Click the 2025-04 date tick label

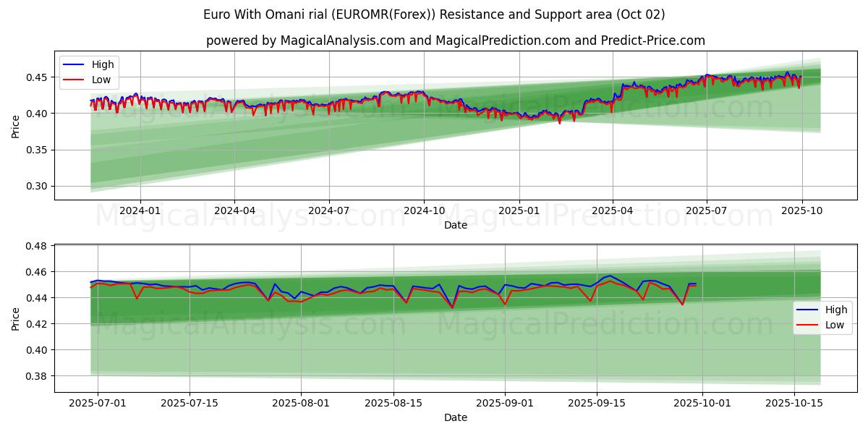(x=613, y=211)
